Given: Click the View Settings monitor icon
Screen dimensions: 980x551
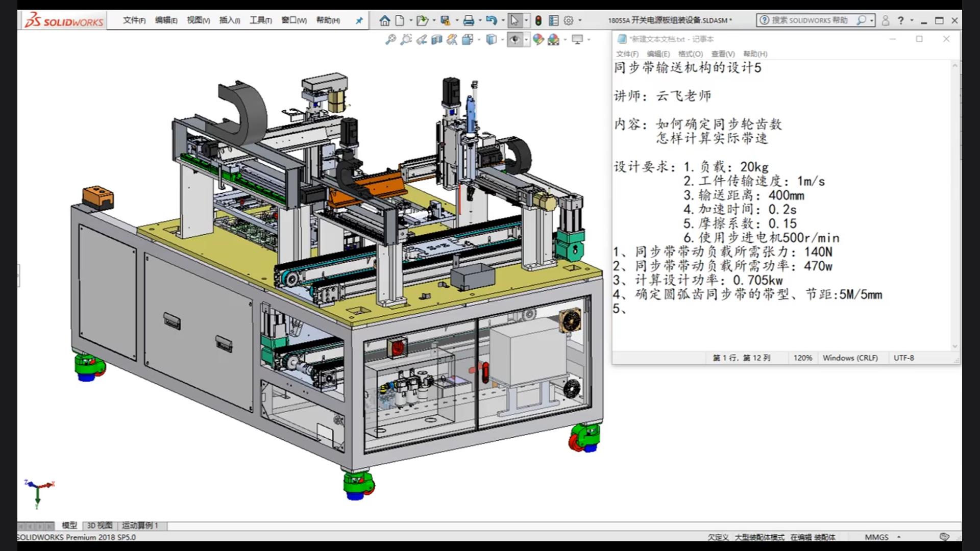Looking at the screenshot, I should click(577, 39).
